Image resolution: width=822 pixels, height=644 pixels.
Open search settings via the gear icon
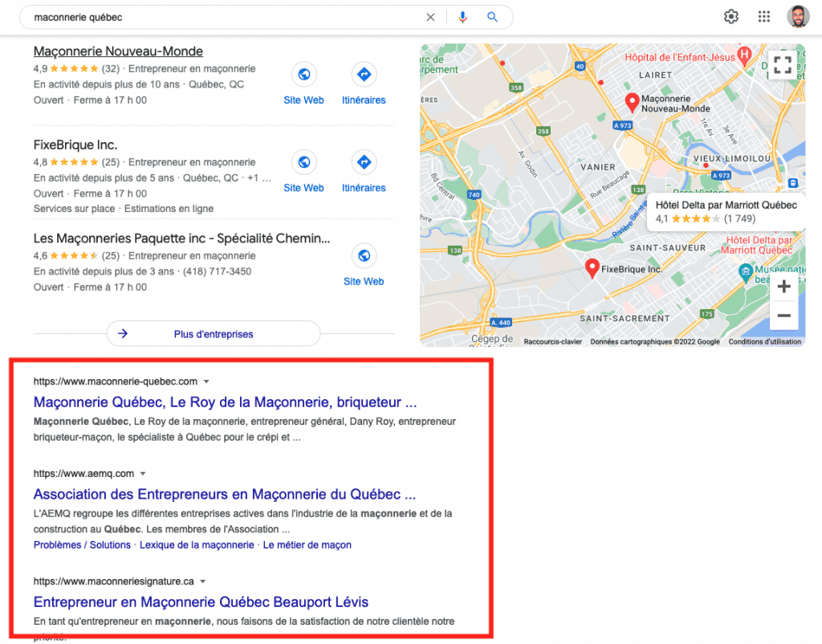point(730,16)
